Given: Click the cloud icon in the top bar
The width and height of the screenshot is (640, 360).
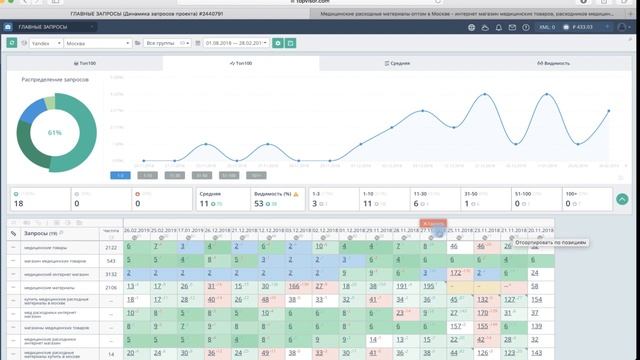Looking at the screenshot, I should click(485, 27).
